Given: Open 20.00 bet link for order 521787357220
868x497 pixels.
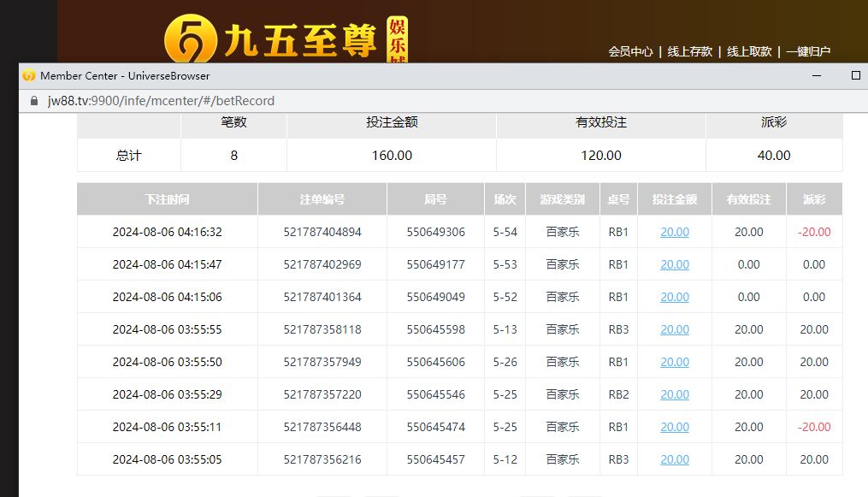Looking at the screenshot, I should click(674, 394).
